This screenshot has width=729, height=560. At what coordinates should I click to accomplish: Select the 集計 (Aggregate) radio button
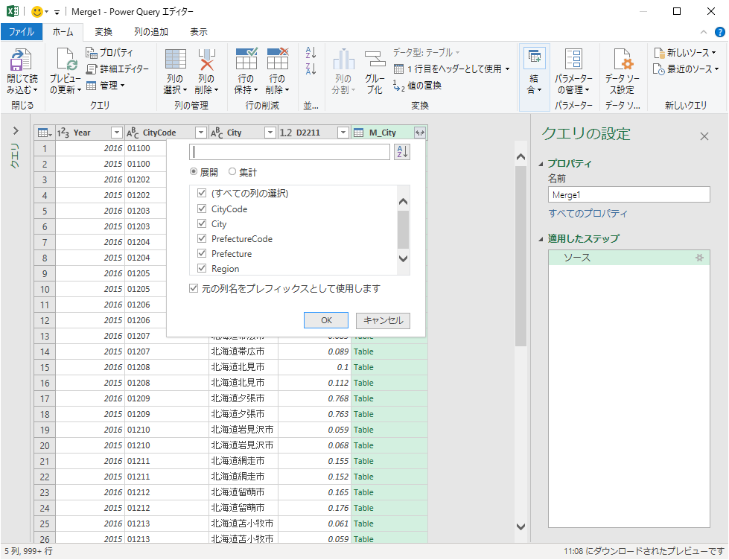tap(232, 172)
